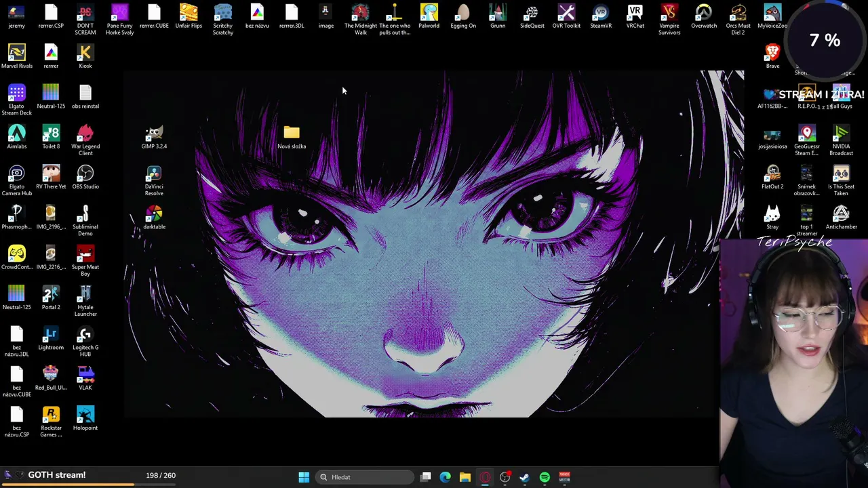Open File Explorer from the taskbar

point(465,477)
